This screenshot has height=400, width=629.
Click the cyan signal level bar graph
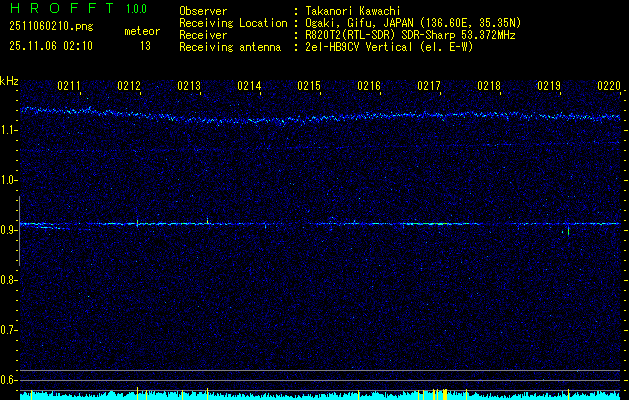pos(320,395)
